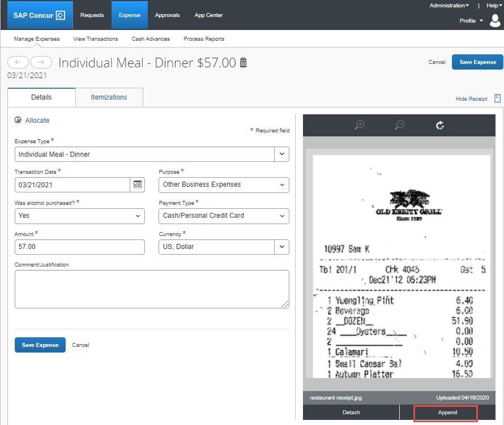Open App Center
Screen dimensions: 504x425
pyautogui.click(x=208, y=15)
